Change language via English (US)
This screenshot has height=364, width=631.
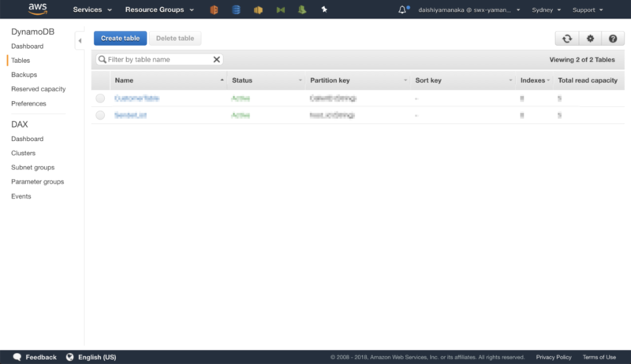97,357
